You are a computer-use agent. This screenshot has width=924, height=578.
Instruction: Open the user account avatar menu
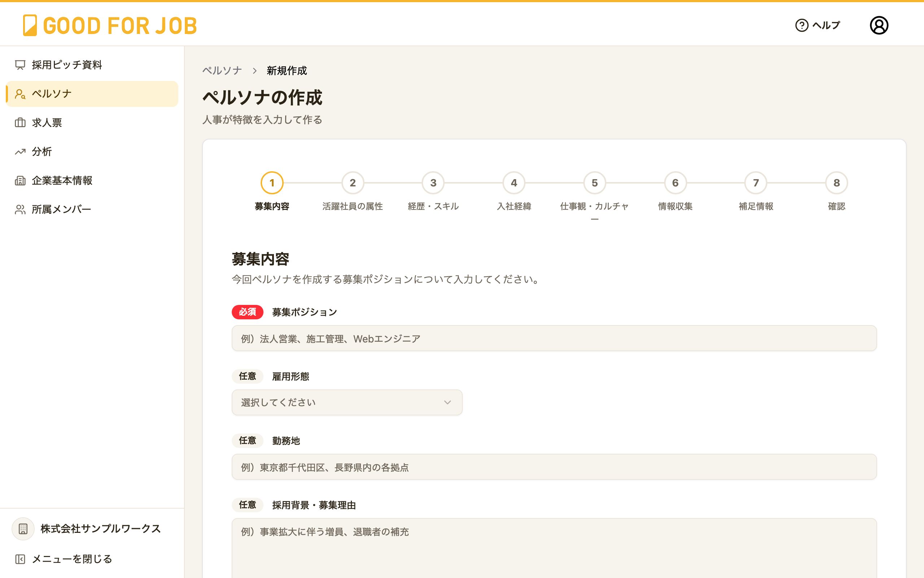click(x=879, y=25)
